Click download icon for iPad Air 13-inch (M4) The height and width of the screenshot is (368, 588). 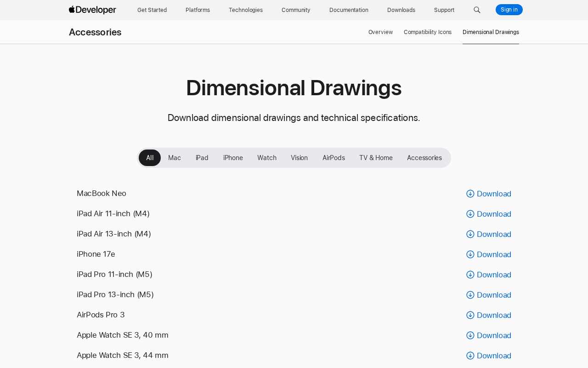click(470, 234)
